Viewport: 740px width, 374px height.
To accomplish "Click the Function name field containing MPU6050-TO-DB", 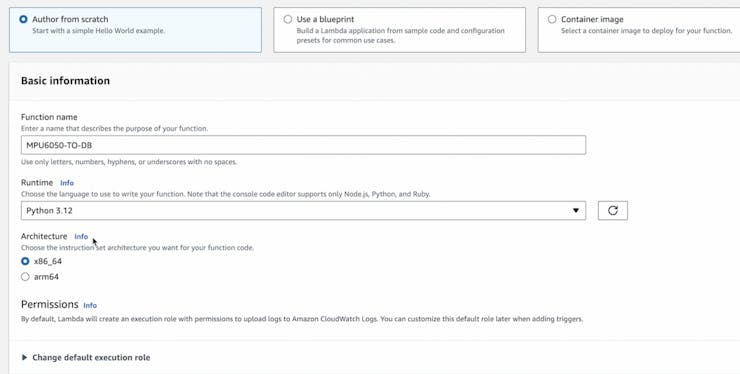I will pyautogui.click(x=303, y=145).
